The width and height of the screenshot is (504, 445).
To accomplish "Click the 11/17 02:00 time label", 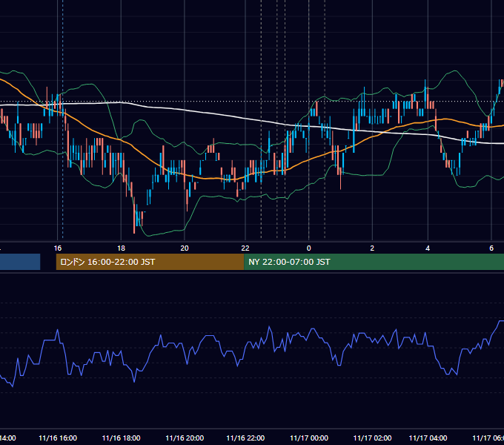I will pos(372,438).
